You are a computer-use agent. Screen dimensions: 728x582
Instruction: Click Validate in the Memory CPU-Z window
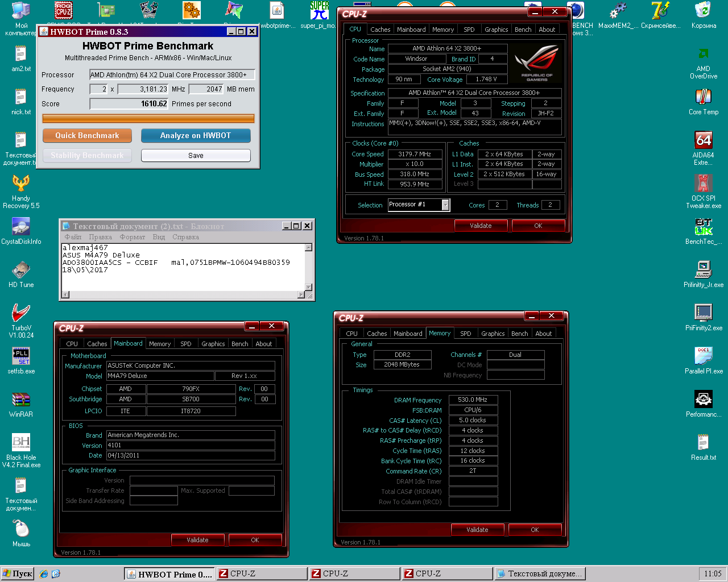[477, 530]
